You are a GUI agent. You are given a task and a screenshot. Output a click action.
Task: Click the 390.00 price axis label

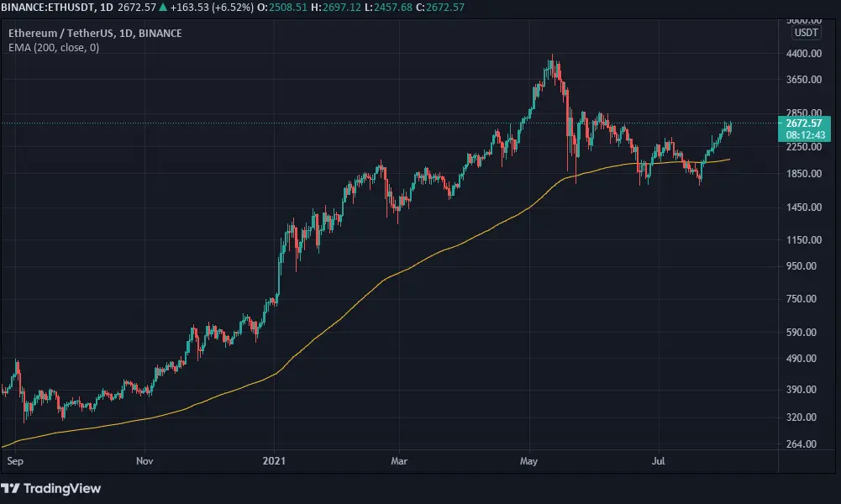pyautogui.click(x=803, y=390)
